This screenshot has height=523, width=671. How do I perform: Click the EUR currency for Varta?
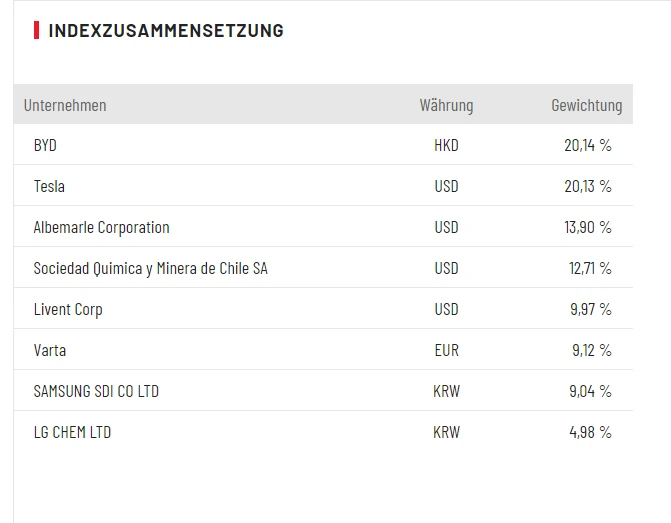(x=446, y=350)
